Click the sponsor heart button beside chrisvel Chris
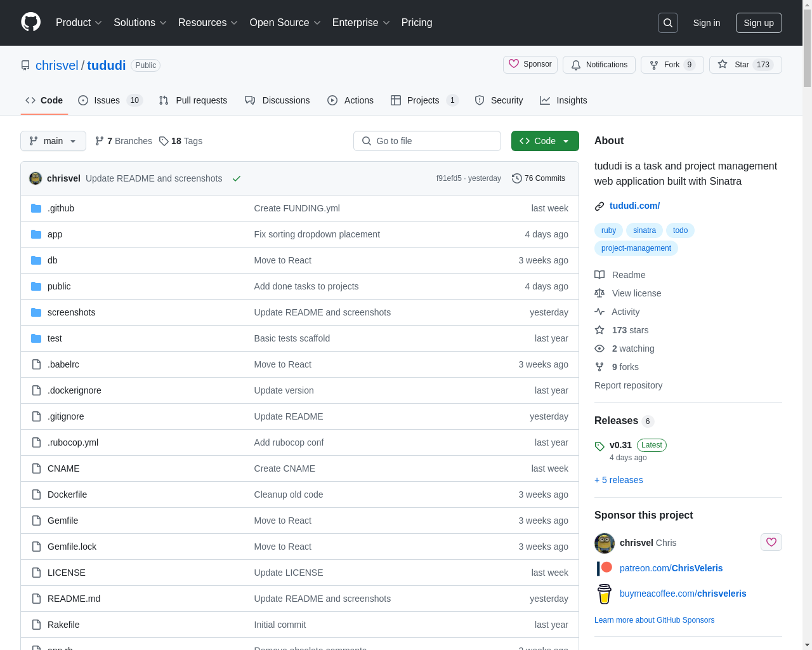 pyautogui.click(x=771, y=542)
